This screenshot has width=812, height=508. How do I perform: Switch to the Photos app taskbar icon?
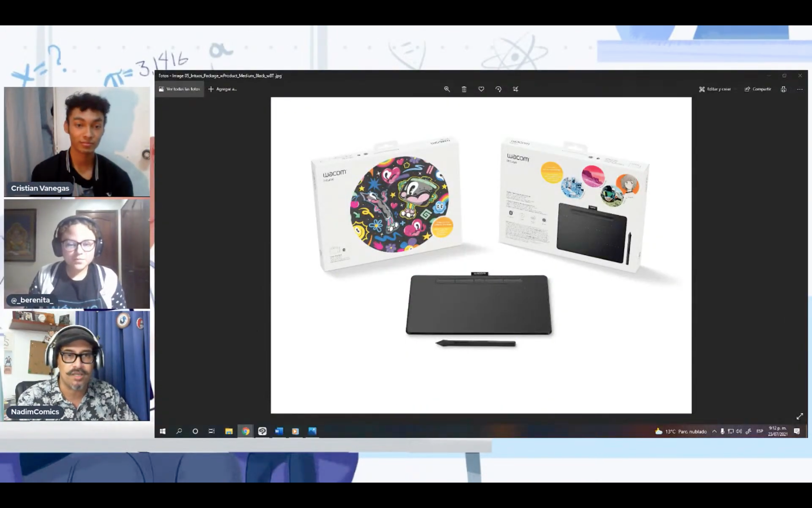(312, 431)
